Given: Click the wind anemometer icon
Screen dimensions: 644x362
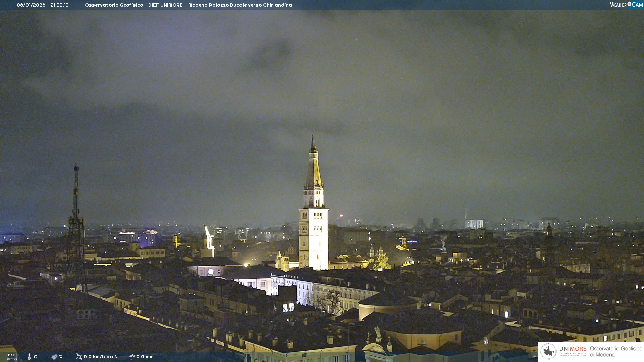Looking at the screenshot, I should point(79,357).
